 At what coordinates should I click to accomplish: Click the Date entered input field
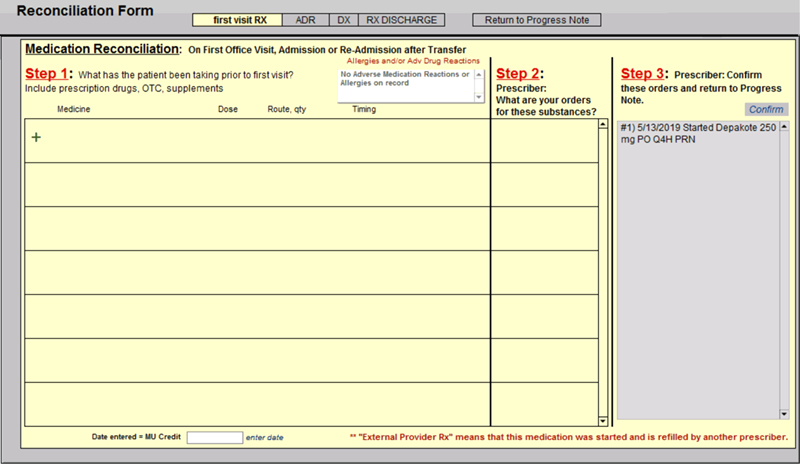point(214,438)
